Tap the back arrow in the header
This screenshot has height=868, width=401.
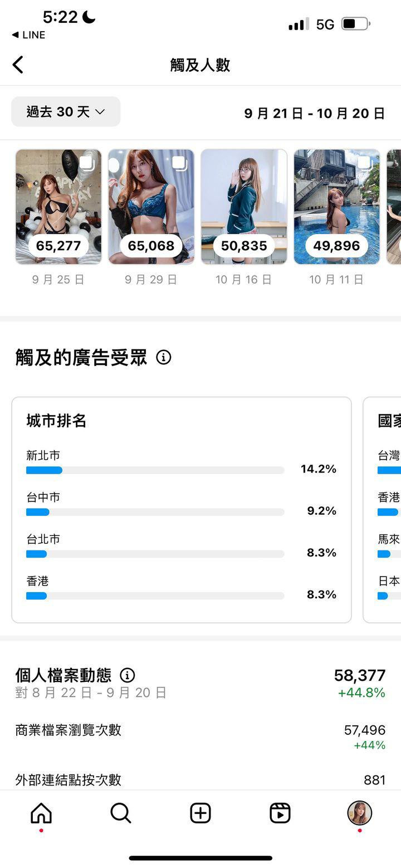(x=18, y=65)
